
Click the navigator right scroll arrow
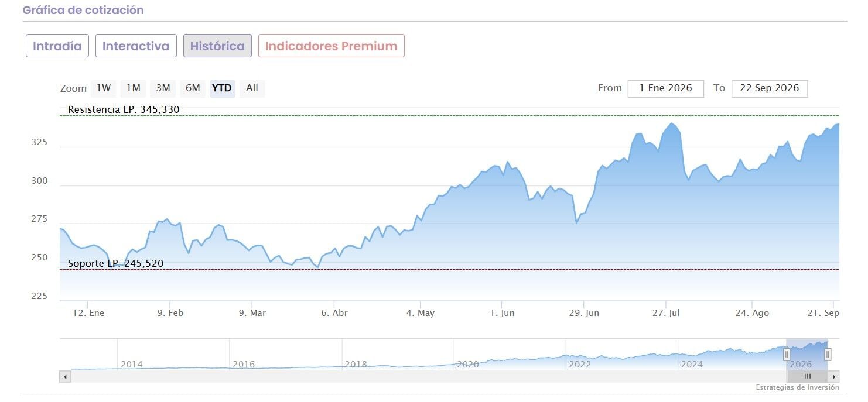pos(835,377)
